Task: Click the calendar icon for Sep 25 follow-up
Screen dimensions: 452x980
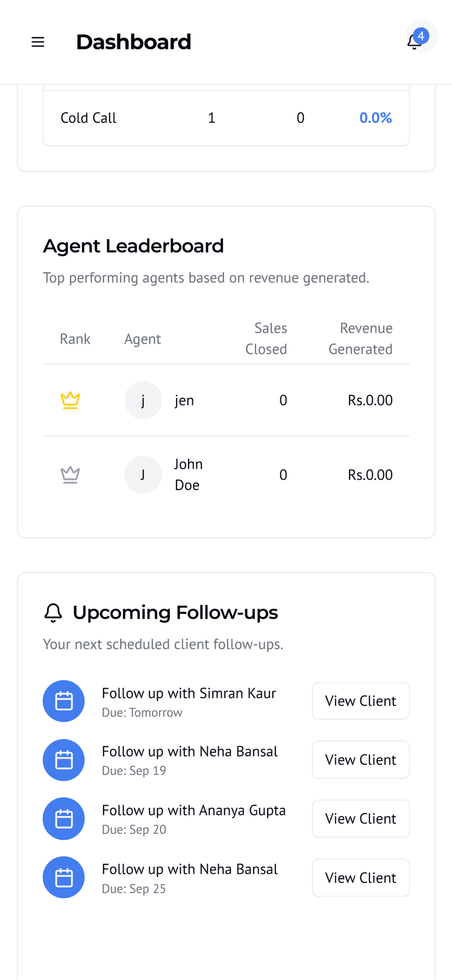Action: [64, 878]
